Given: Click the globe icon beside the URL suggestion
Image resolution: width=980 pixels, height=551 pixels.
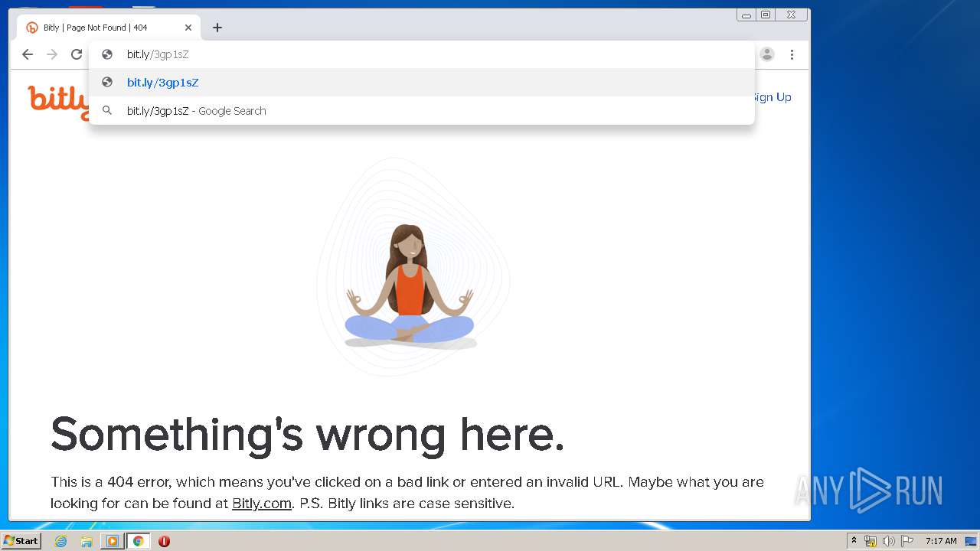Looking at the screenshot, I should click(x=107, y=83).
